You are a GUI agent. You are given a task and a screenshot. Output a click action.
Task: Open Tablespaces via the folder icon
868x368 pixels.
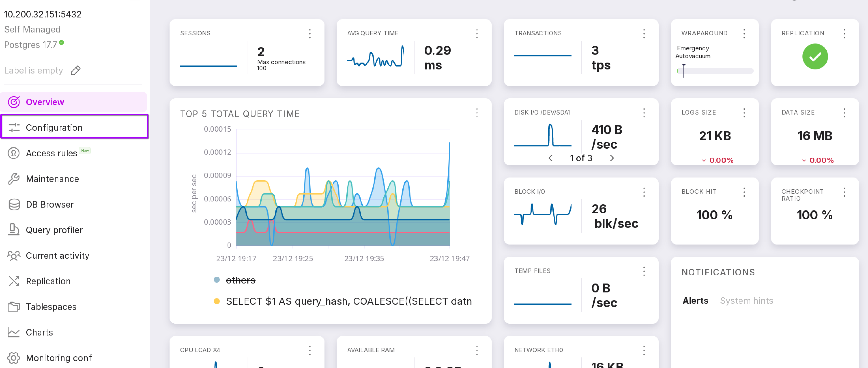point(14,307)
